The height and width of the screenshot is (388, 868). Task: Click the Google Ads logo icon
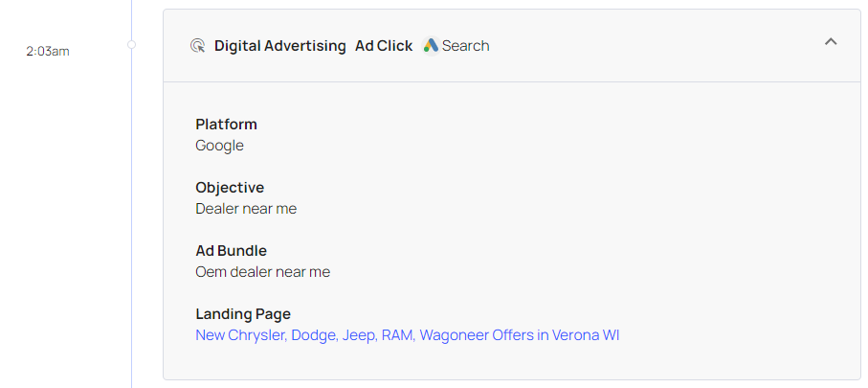point(431,46)
